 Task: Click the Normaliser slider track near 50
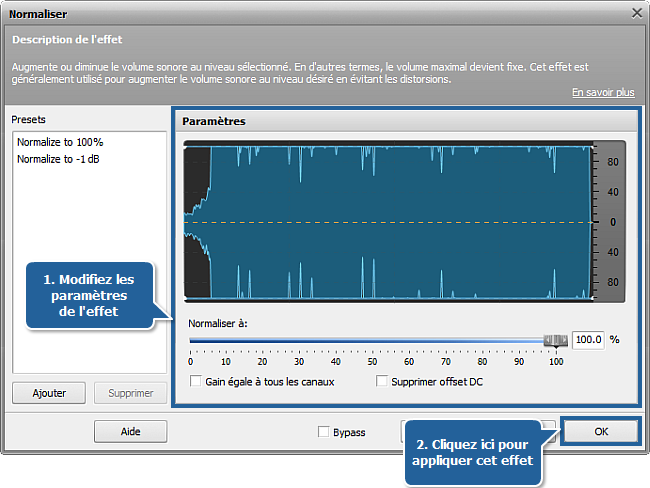(372, 340)
